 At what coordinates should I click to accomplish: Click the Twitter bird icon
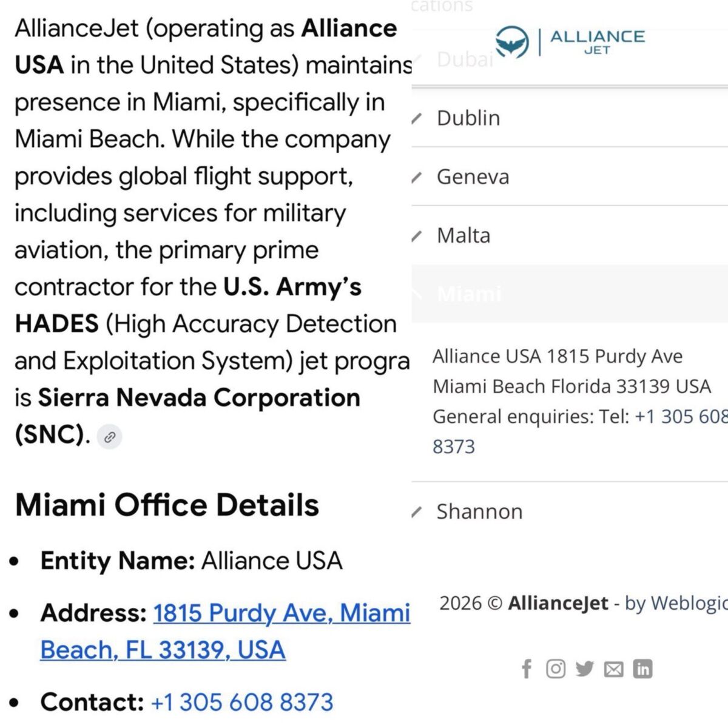coord(585,669)
